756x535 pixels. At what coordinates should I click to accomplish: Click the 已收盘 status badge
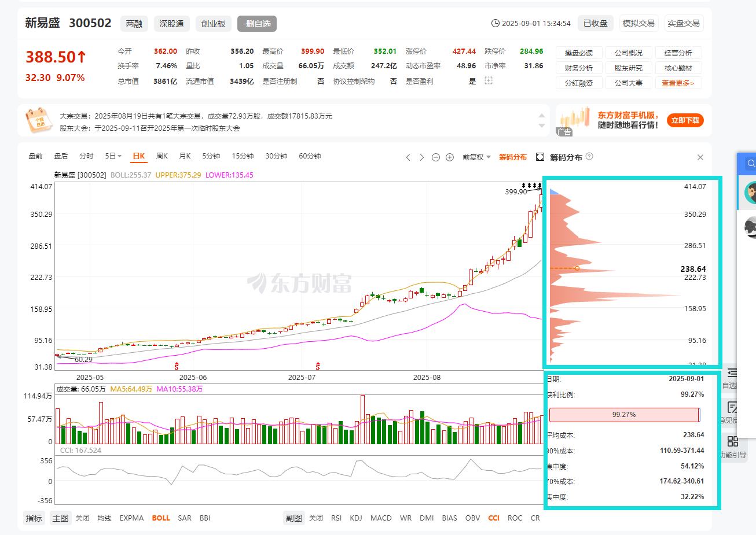tap(596, 23)
